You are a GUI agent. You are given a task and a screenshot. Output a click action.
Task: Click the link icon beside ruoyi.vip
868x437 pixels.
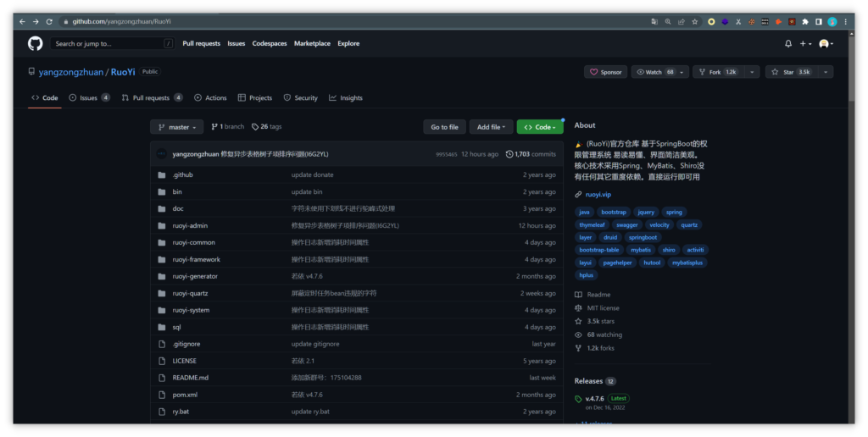pyautogui.click(x=578, y=195)
